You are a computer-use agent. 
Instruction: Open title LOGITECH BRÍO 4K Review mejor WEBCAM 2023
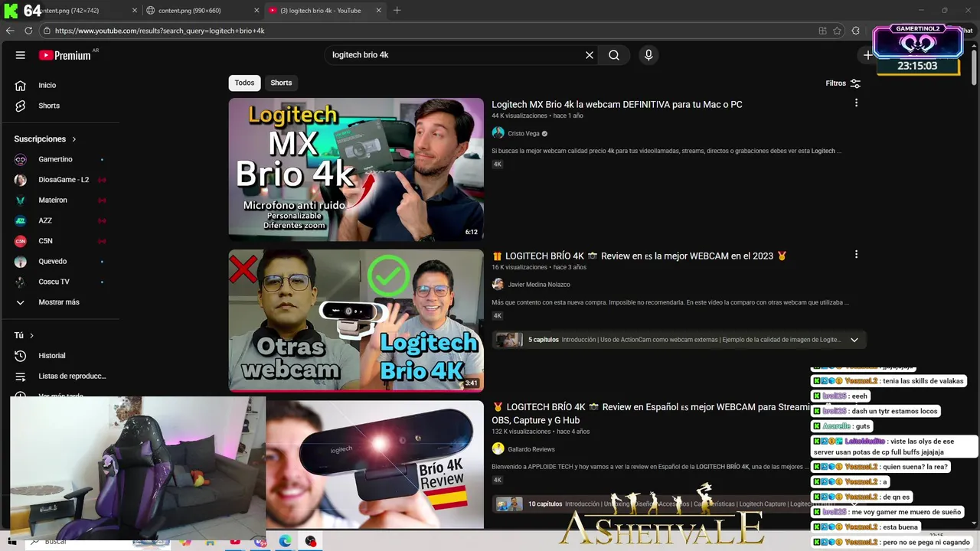(639, 256)
